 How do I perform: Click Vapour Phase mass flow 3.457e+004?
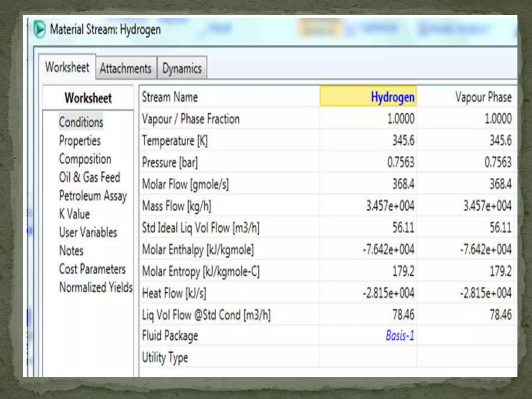pos(488,206)
